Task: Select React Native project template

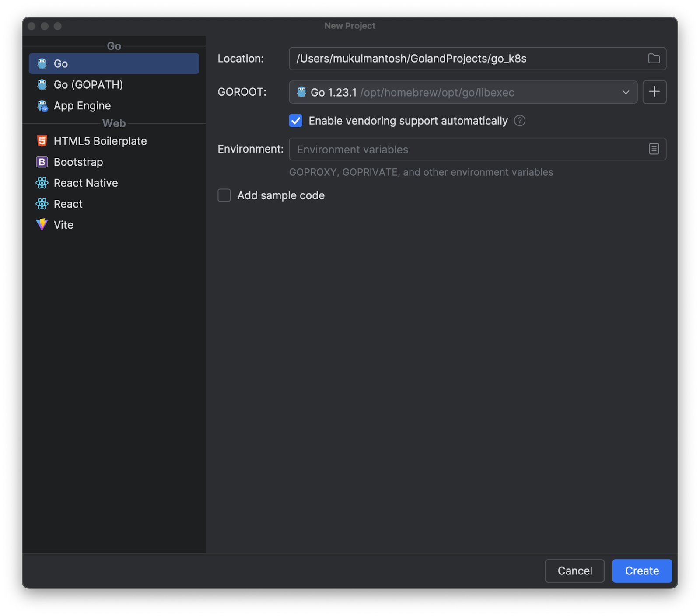Action: click(114, 183)
